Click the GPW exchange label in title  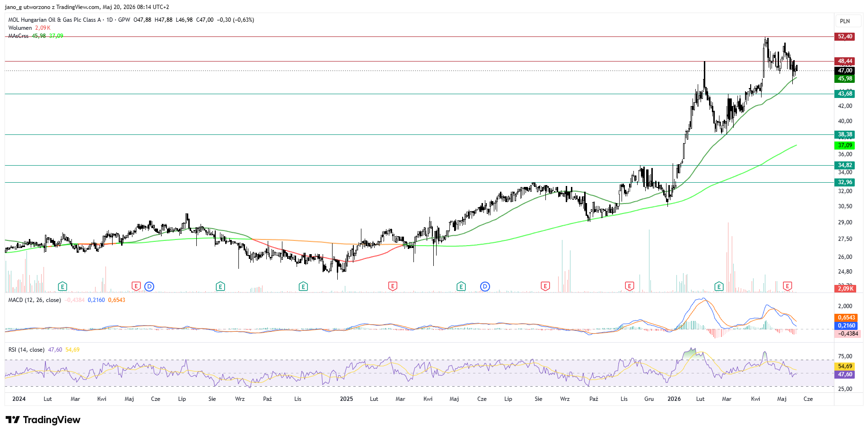click(x=124, y=20)
